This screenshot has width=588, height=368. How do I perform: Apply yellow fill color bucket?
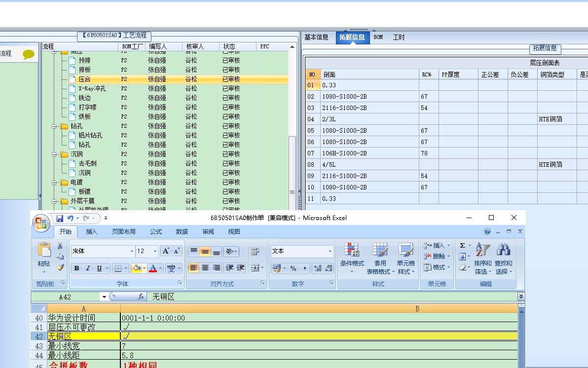pyautogui.click(x=137, y=268)
